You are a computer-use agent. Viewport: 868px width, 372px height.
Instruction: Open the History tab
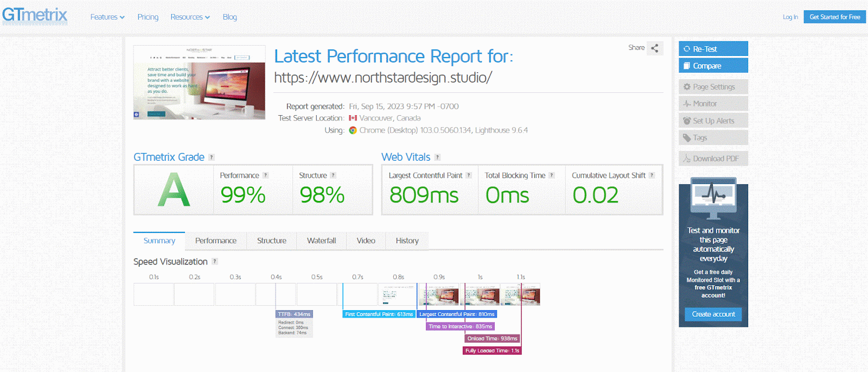(407, 241)
